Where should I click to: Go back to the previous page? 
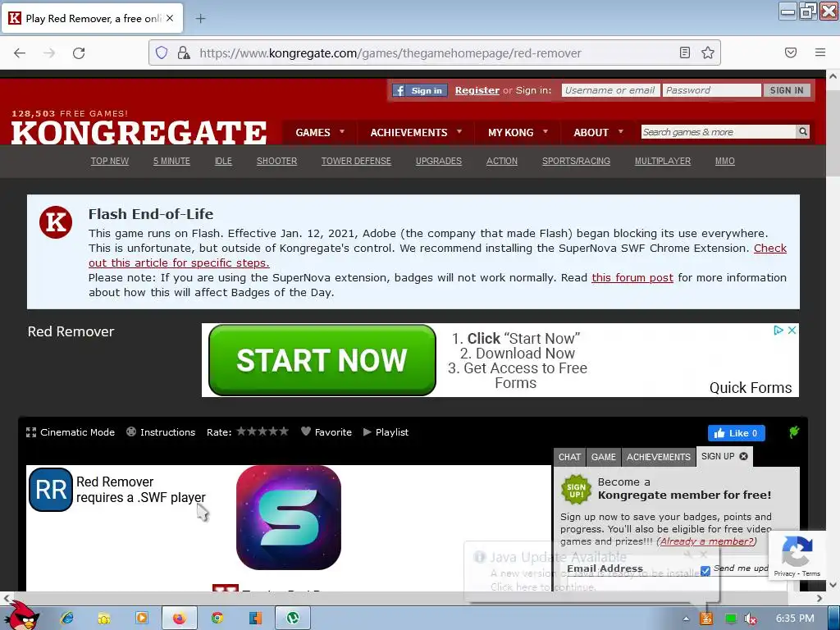20,52
